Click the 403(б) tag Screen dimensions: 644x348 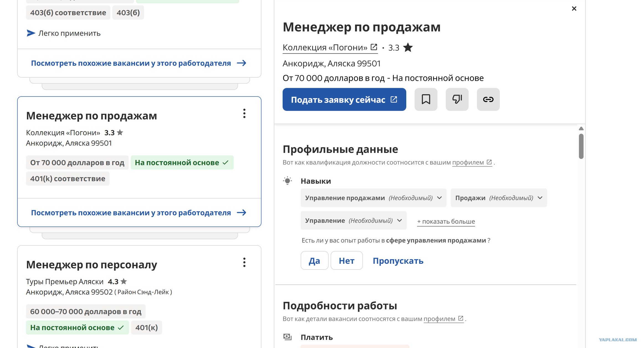pos(128,13)
